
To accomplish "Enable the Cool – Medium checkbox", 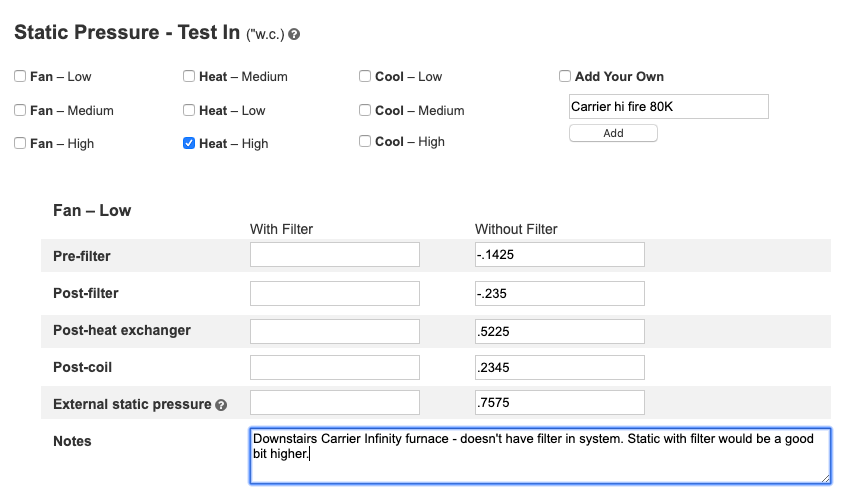I will click(x=365, y=110).
